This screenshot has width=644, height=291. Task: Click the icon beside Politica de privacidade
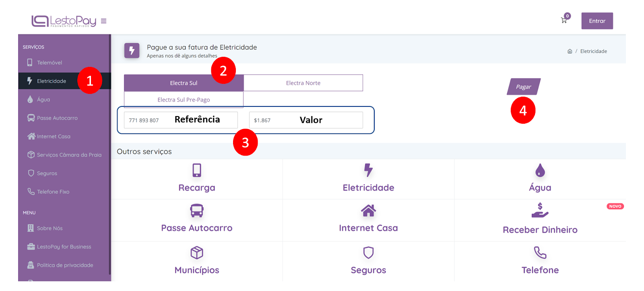[x=31, y=265]
